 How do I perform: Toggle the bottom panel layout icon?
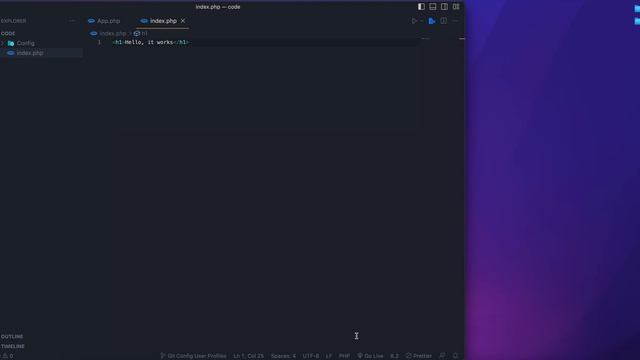click(x=433, y=7)
